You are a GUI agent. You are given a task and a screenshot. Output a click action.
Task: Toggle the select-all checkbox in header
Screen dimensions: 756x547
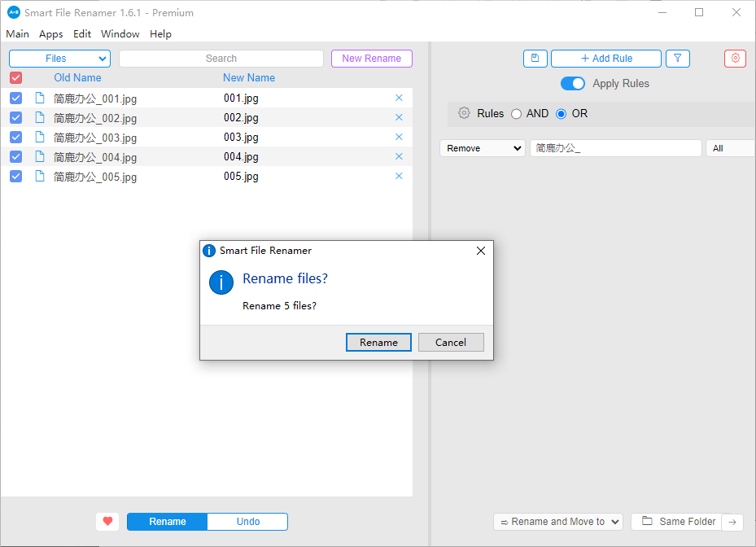[x=15, y=78]
